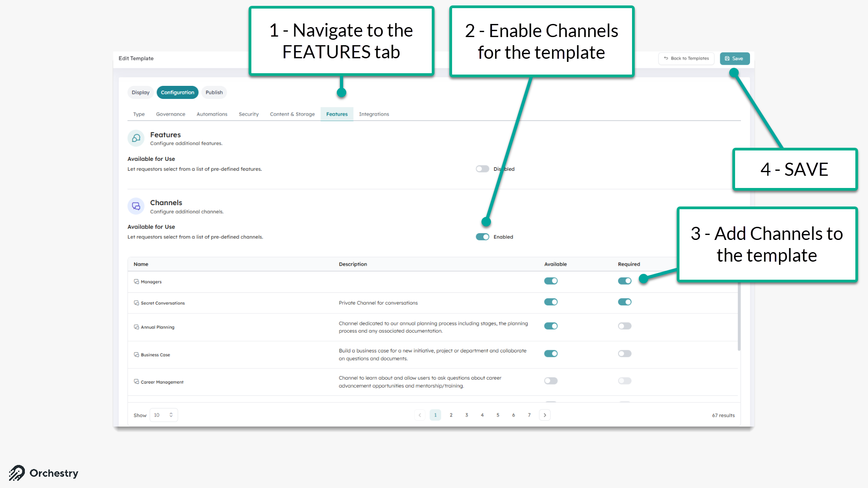Viewport: 868px width, 488px height.
Task: Click the Orchestry logo
Action: click(x=43, y=473)
